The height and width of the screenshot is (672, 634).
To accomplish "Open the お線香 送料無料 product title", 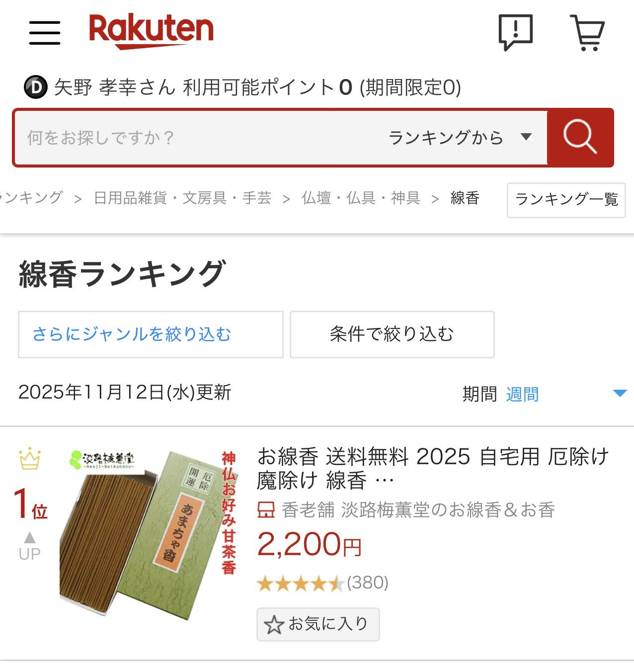I will 432,468.
